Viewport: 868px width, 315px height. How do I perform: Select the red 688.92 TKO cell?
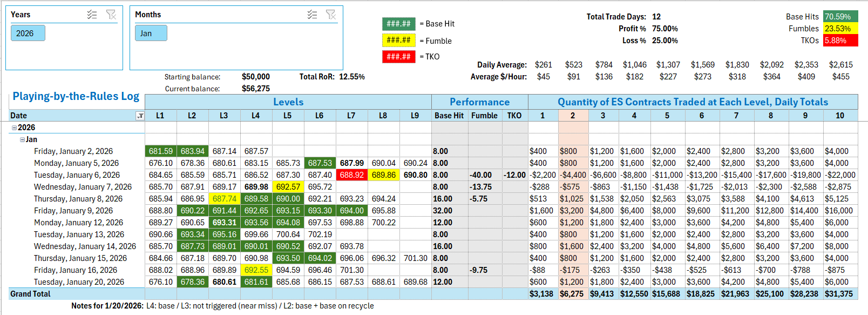(x=351, y=175)
